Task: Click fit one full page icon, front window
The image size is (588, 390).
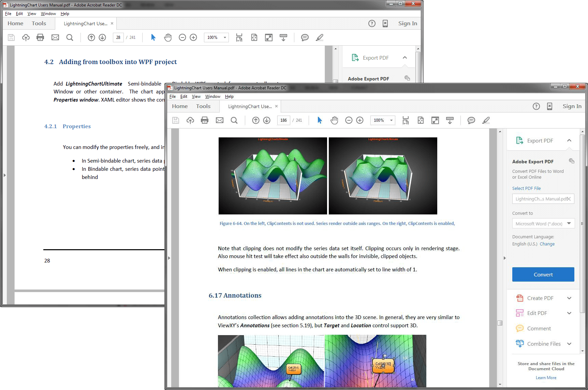Action: tap(421, 120)
